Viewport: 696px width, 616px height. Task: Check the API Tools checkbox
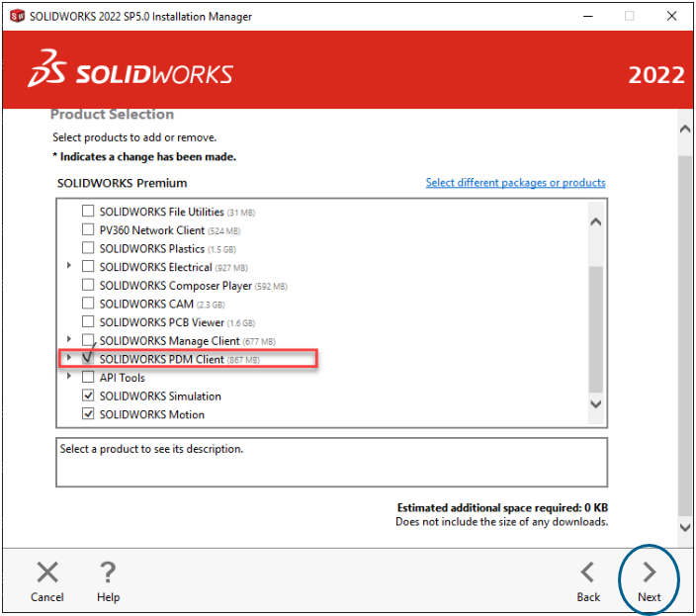point(88,377)
